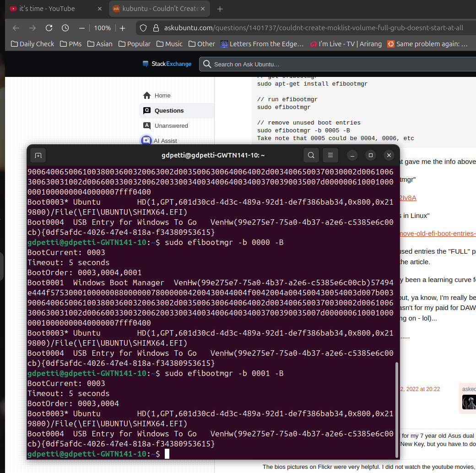
Task: Open browser history clock icon
Action: (65, 28)
